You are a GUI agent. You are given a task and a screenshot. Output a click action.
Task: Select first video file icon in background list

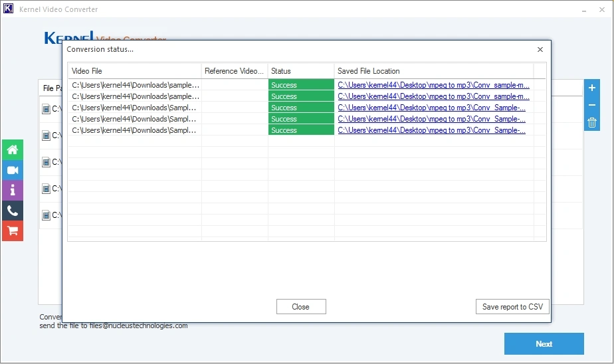(47, 109)
